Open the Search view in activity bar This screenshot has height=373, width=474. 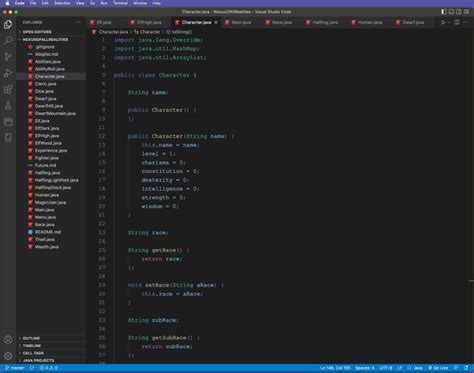pyautogui.click(x=8, y=40)
